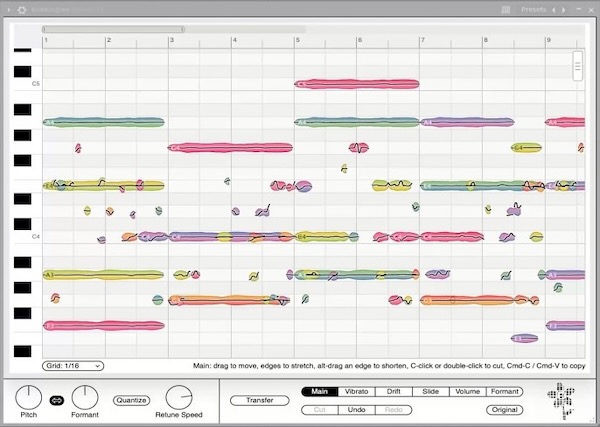Click the plugin logo icon at bottom right

coord(561,401)
